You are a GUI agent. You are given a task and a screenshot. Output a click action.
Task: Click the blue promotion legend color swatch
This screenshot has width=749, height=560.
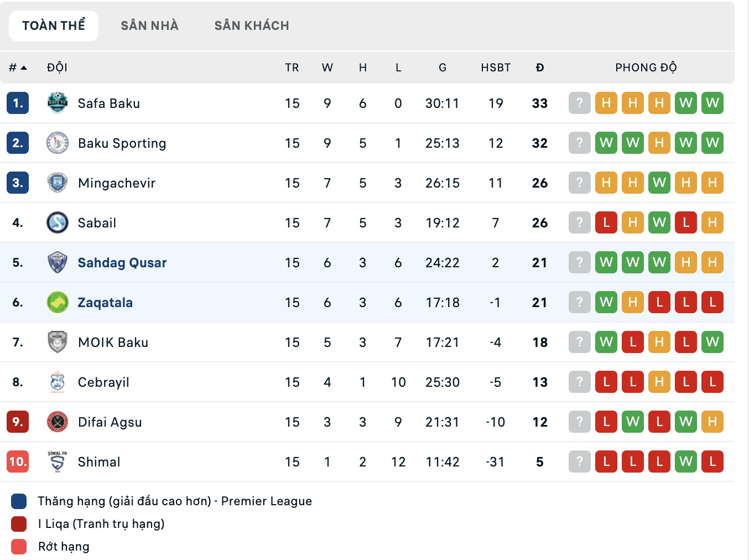(x=19, y=501)
